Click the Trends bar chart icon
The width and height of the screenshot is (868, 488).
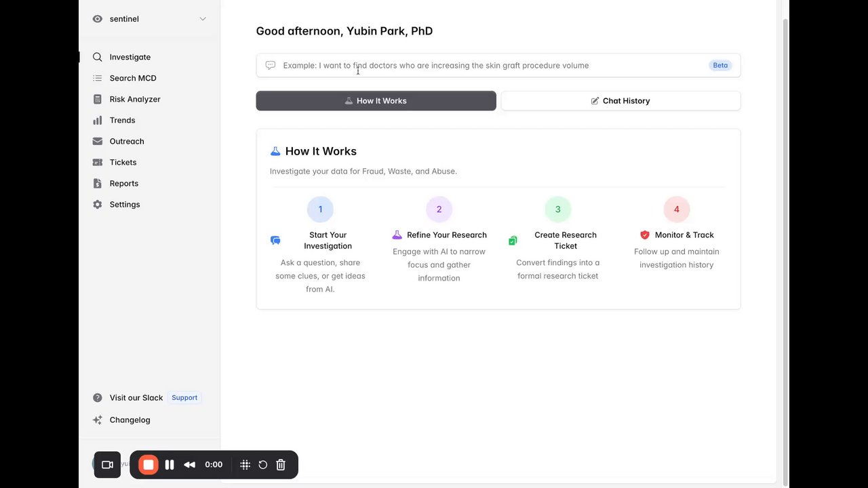tap(98, 120)
